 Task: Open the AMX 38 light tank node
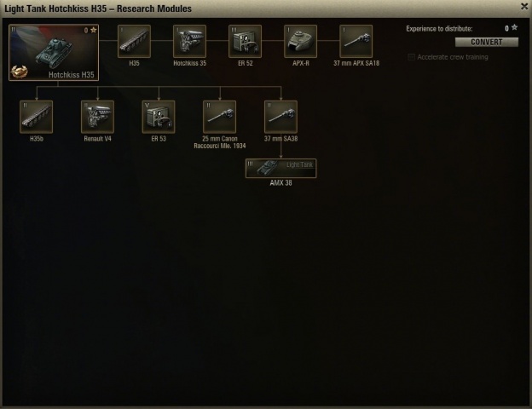click(281, 168)
